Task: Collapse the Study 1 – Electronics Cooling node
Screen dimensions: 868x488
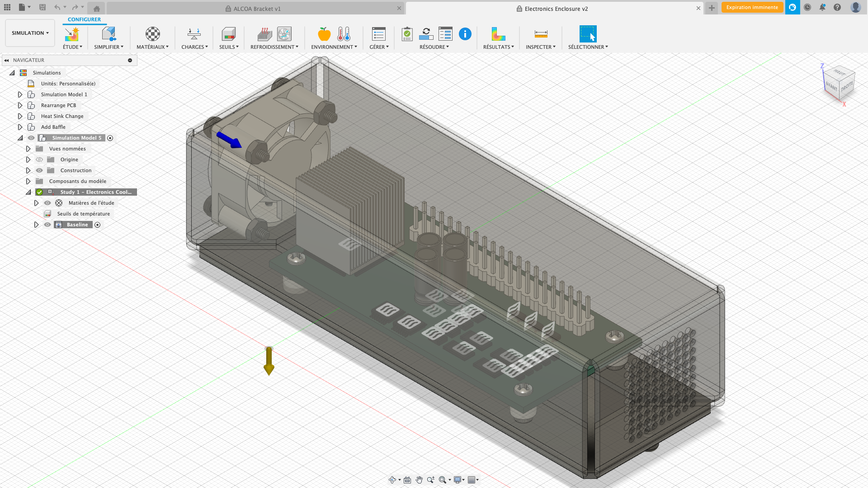Action: (x=28, y=192)
